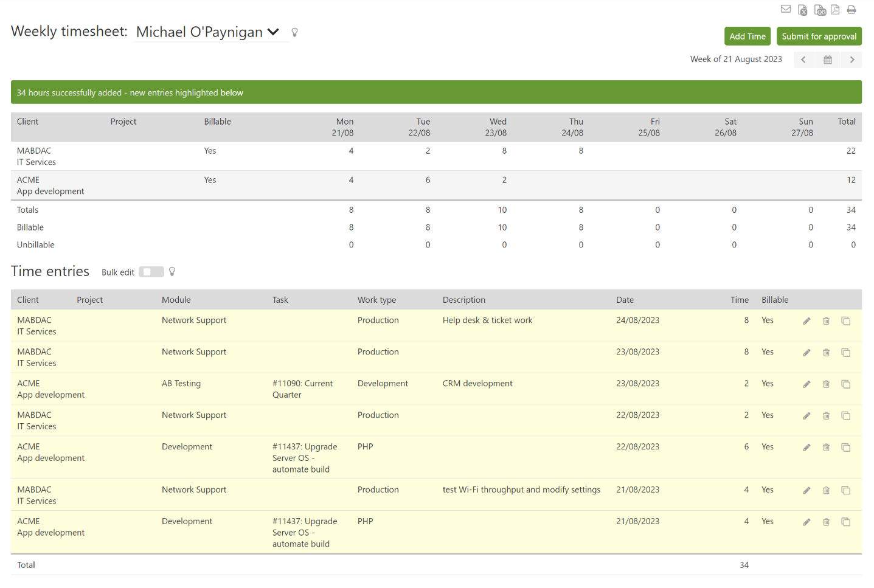
Task: Click the lightbulb icon next to Bulk edit
Action: (172, 272)
